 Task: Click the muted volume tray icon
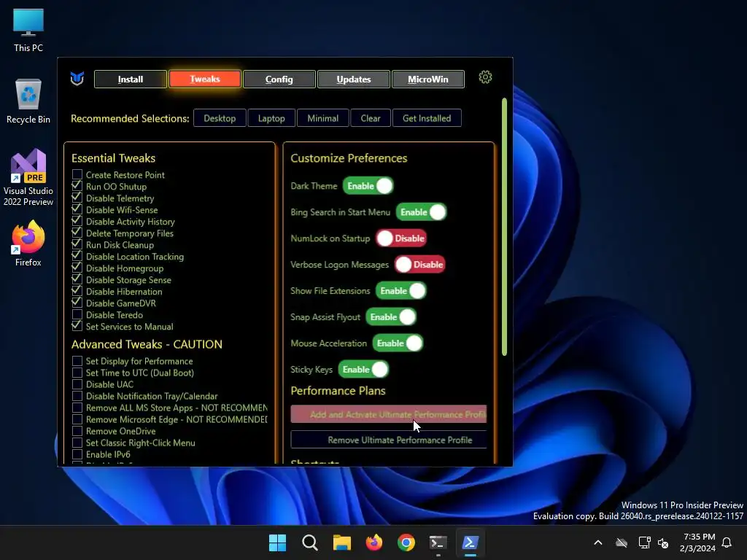[662, 542]
